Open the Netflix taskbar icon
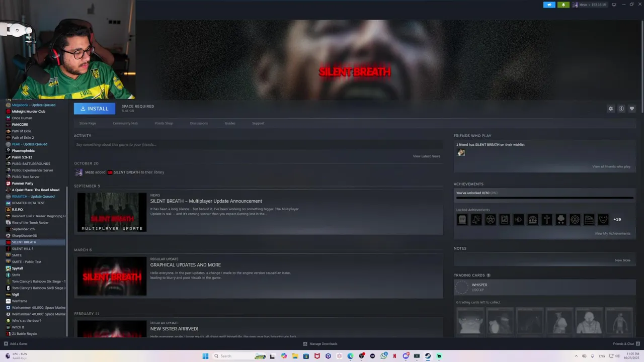644x362 pixels. pyautogui.click(x=394, y=356)
